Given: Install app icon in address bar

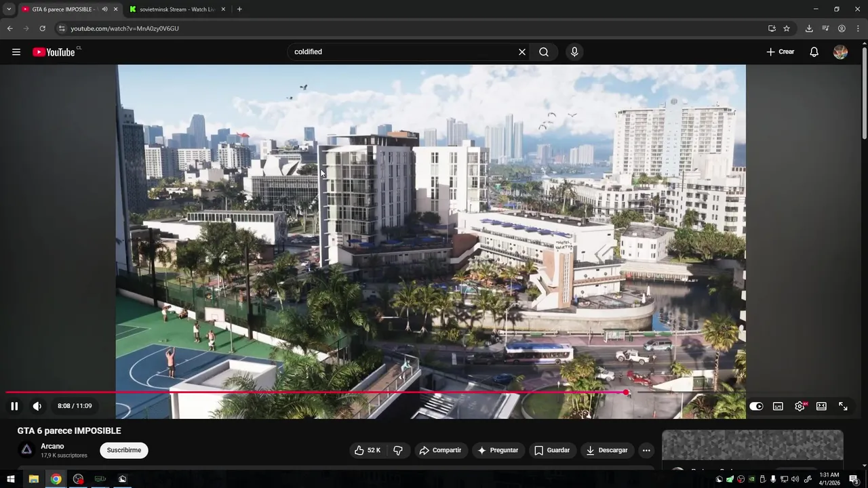Looking at the screenshot, I should (x=772, y=28).
